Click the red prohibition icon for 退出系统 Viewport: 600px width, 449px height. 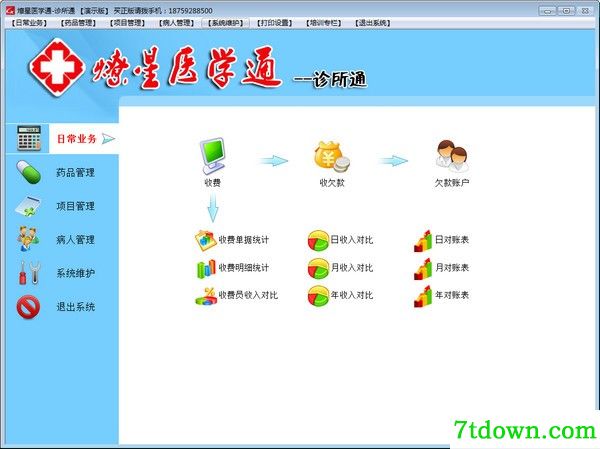28,307
